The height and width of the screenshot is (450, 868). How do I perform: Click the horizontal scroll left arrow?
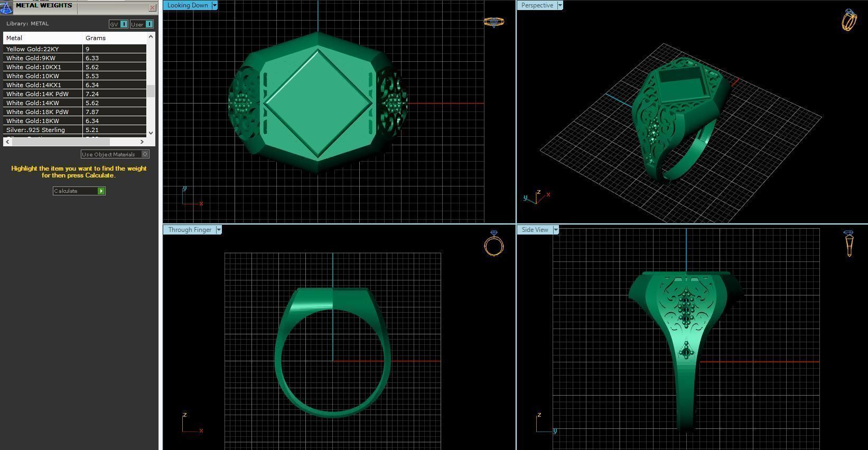7,142
